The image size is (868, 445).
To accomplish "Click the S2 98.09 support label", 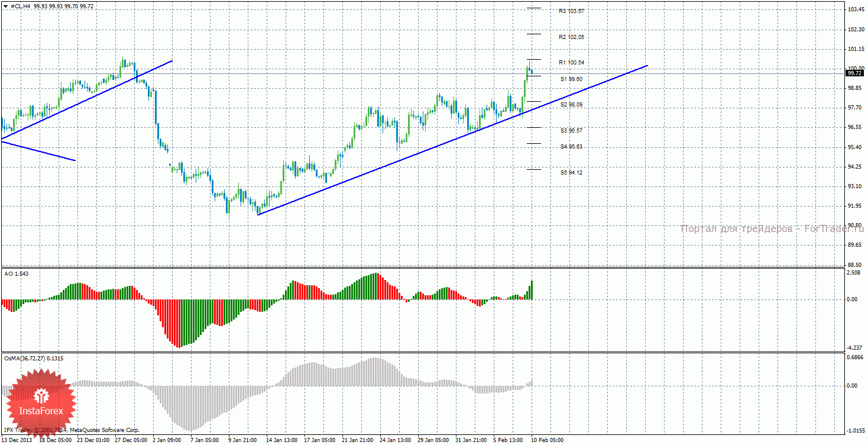I will [x=571, y=105].
